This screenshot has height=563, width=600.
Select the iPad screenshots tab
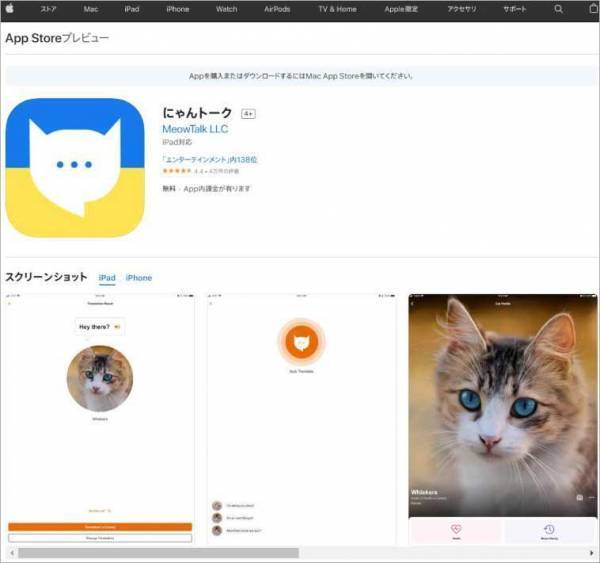[x=107, y=278]
